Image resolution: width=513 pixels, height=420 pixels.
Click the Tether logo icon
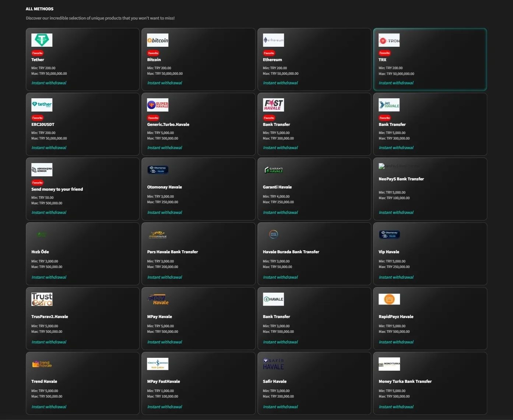(x=42, y=40)
